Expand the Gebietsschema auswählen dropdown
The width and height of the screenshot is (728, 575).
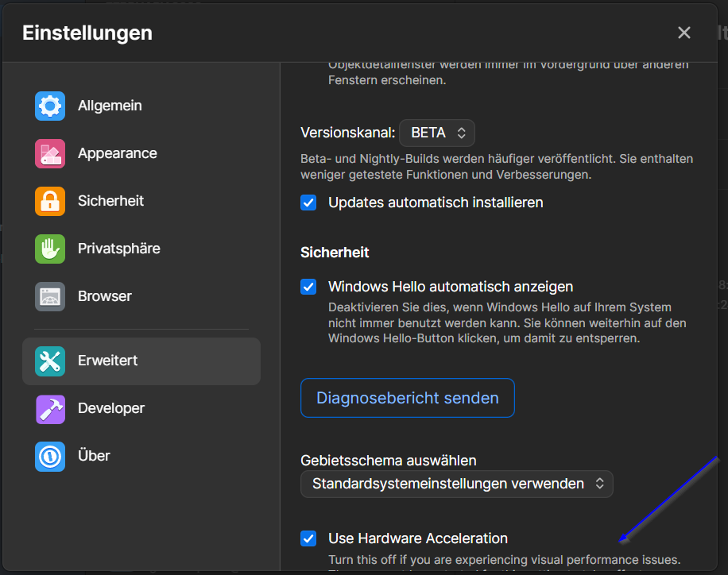tap(456, 484)
